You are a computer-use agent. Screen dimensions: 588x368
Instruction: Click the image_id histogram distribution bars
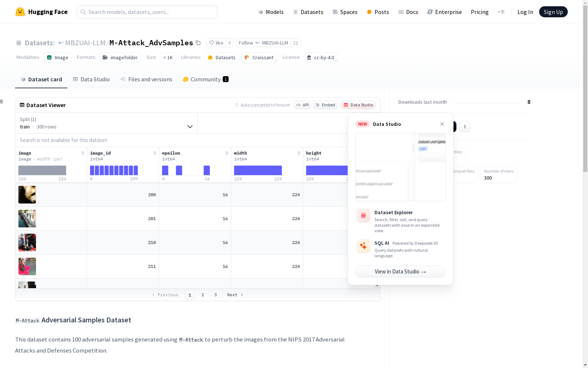114,170
